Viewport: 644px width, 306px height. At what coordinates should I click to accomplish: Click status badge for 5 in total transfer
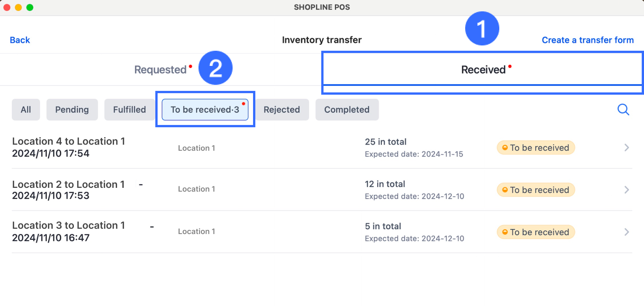[536, 232]
